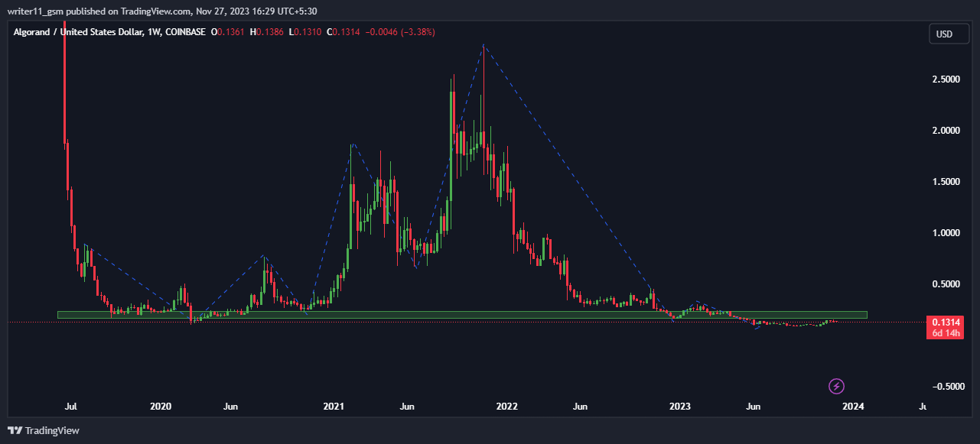
Task: Click the 2.5000 price axis label
Action: pos(946,79)
